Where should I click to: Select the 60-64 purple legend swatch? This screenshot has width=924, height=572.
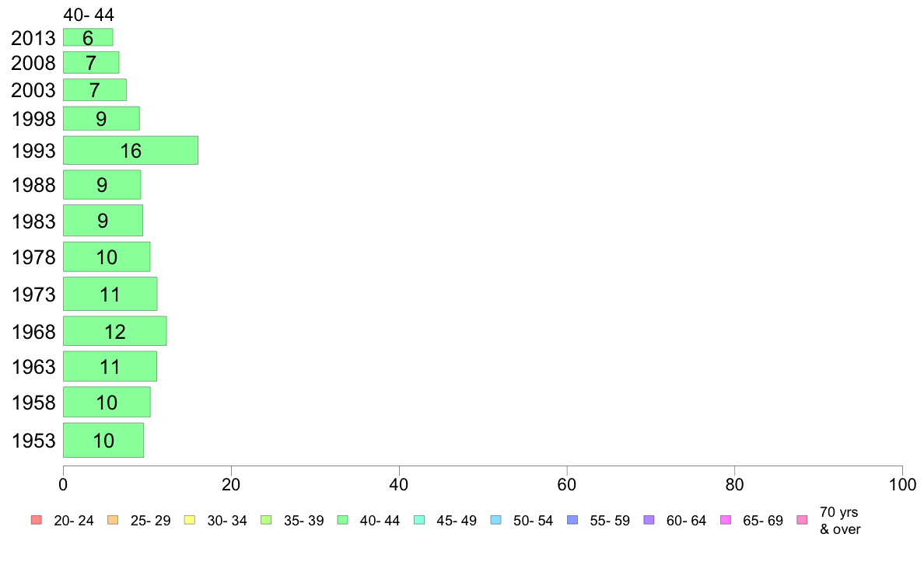pyautogui.click(x=649, y=520)
